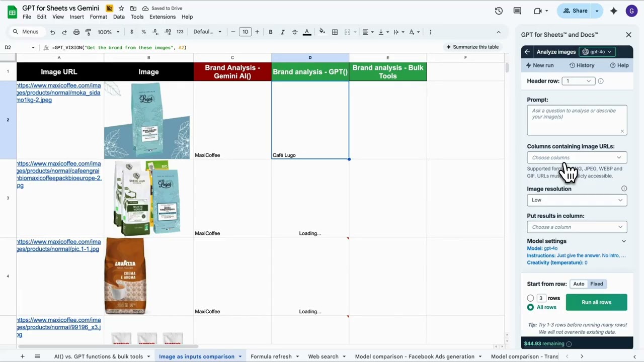Click the Run all rows button
This screenshot has height=362, width=644.
click(x=596, y=302)
